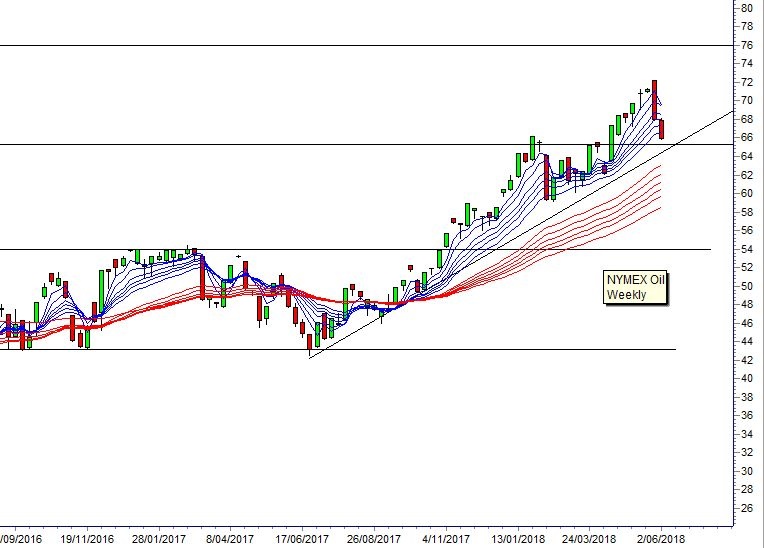Click the horizontal resistance line at 76
Viewport: 764px width, 548px height.
(x=366, y=45)
